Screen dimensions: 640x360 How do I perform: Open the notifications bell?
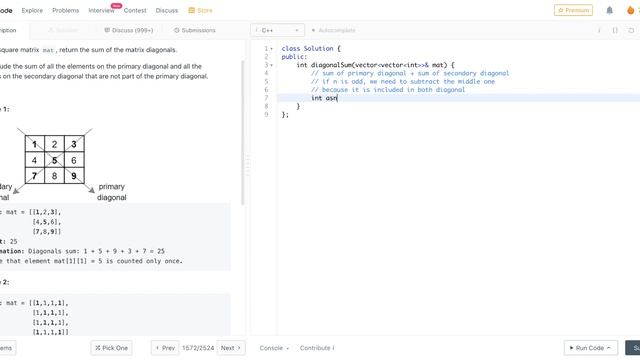click(x=609, y=10)
